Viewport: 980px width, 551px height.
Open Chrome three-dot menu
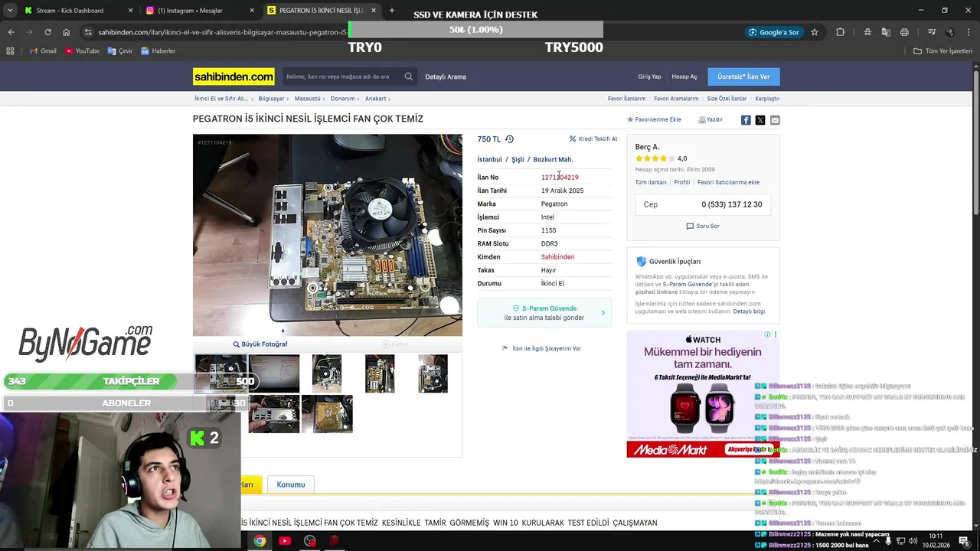[x=969, y=32]
